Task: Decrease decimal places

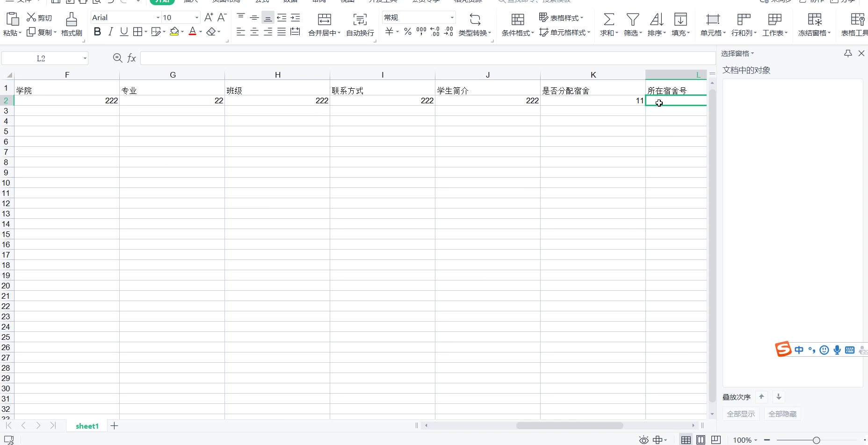Action: pos(448,31)
